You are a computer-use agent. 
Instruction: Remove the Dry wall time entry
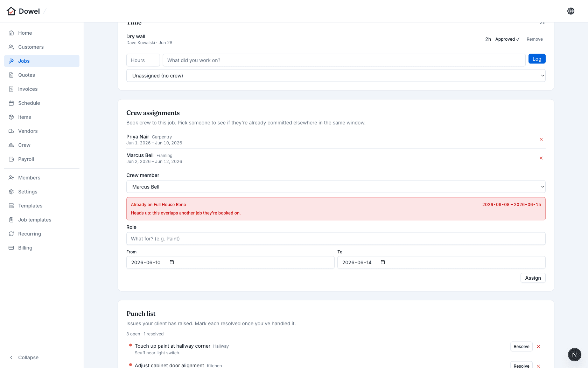point(534,39)
